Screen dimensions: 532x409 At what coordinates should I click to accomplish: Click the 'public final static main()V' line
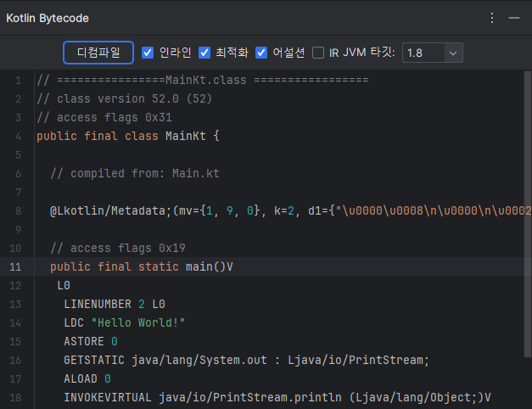142,266
